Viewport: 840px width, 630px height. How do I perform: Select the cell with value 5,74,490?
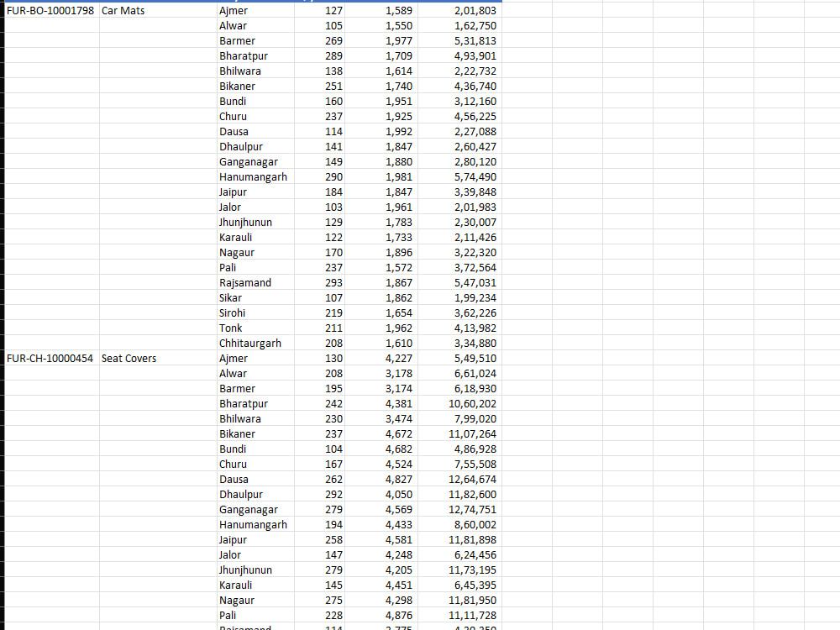(459, 176)
